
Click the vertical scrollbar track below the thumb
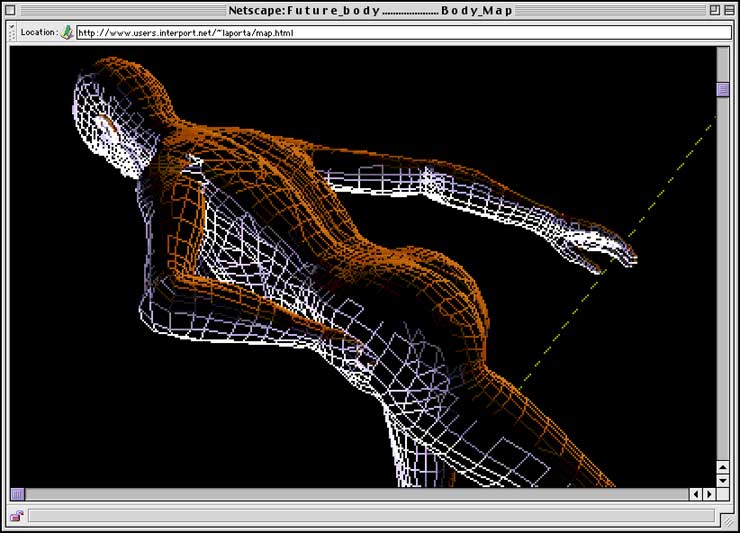[x=723, y=280]
